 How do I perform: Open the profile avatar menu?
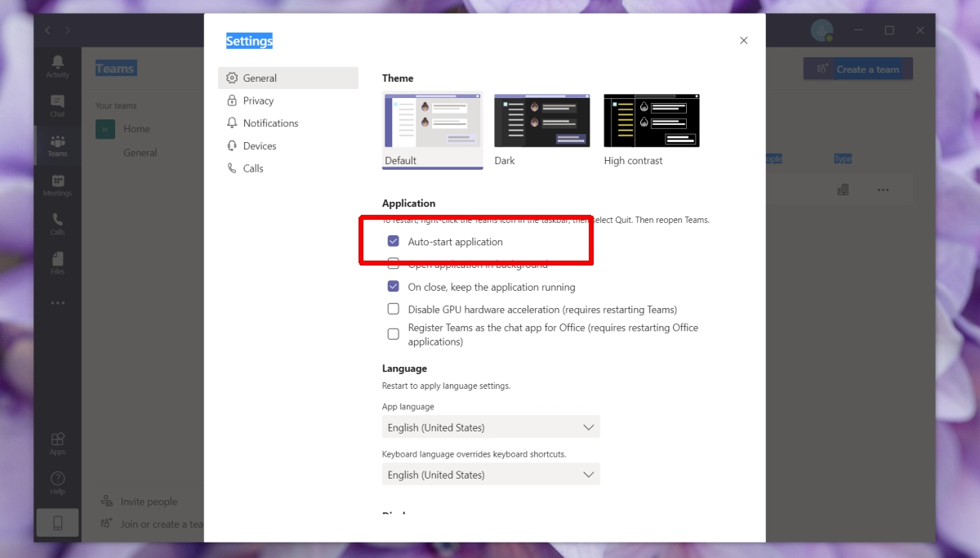point(822,30)
